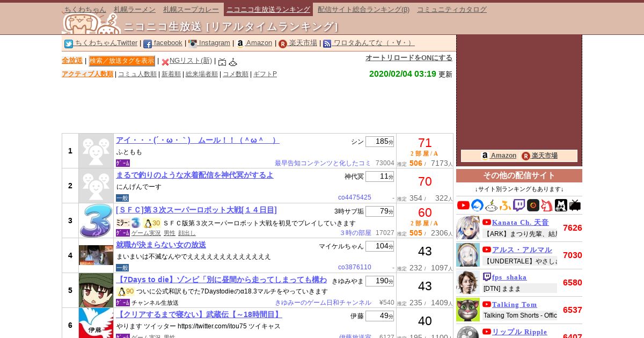Open the 札幌スープカレー nav item
The width and height of the screenshot is (644, 338).
(x=191, y=9)
